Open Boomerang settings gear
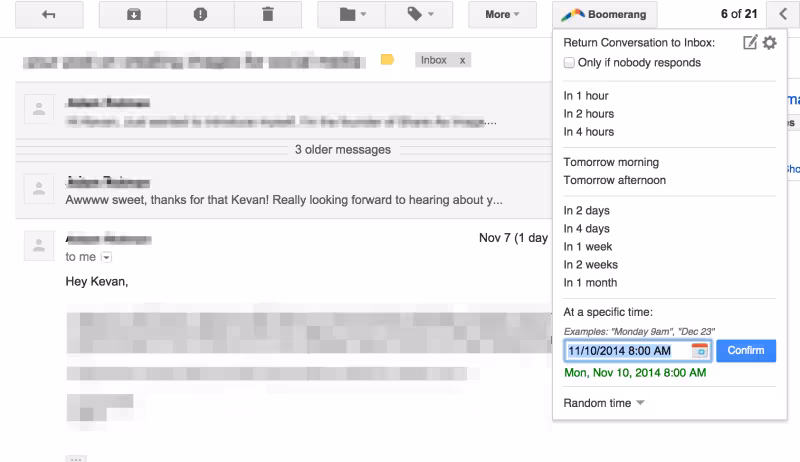800x462 pixels. [769, 42]
